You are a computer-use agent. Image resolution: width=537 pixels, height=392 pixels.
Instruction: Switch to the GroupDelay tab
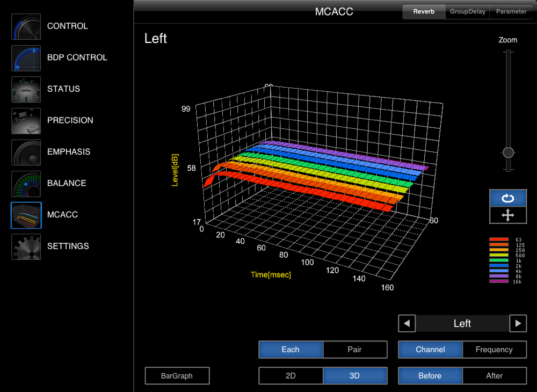[x=468, y=12]
